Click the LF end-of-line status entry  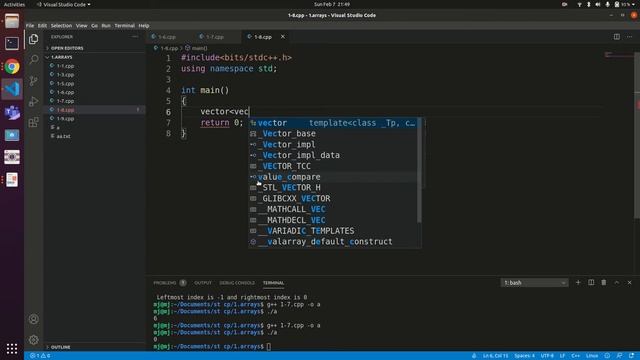tap(562, 356)
